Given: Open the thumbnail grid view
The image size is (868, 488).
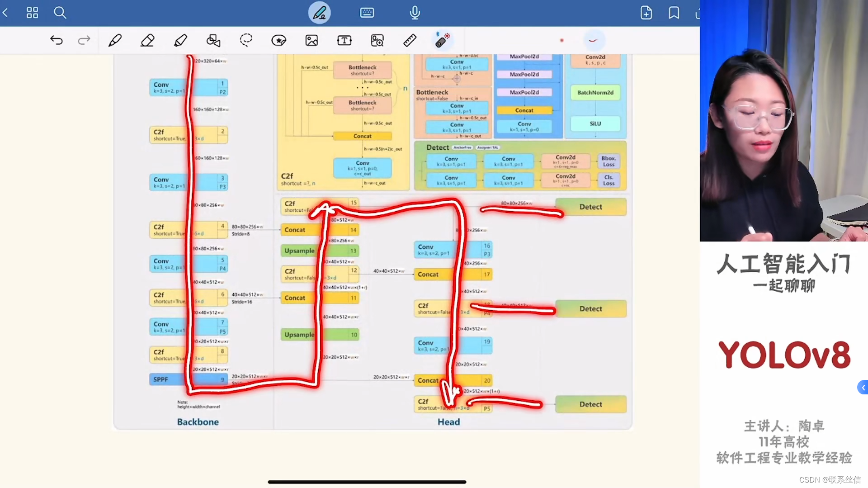Looking at the screenshot, I should pos(32,13).
